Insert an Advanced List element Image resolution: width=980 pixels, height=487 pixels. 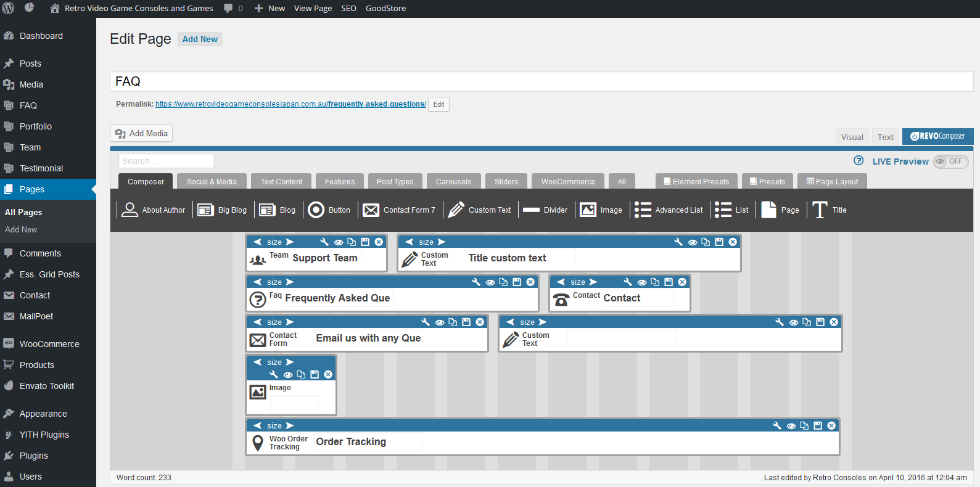click(x=669, y=210)
